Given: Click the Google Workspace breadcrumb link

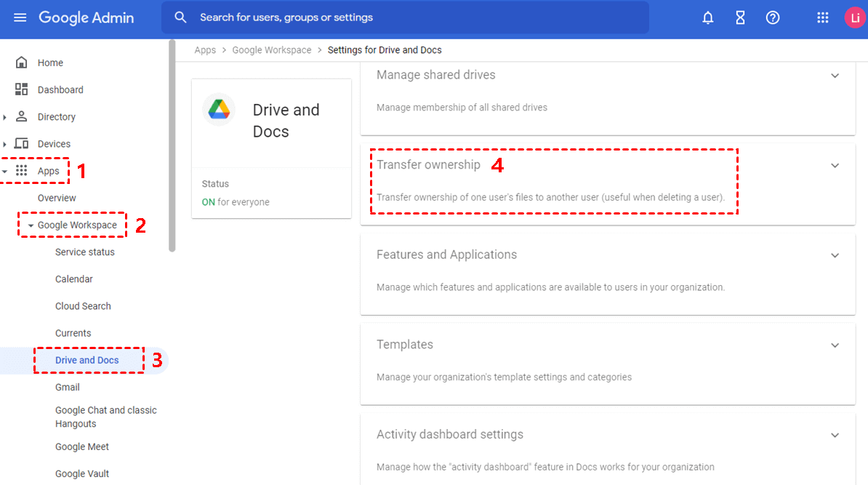Looking at the screenshot, I should click(x=271, y=50).
